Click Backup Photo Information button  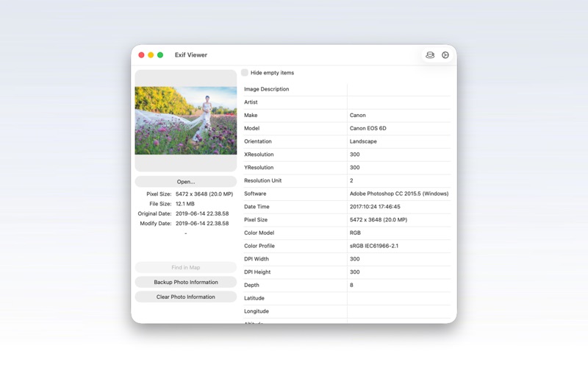tap(186, 282)
